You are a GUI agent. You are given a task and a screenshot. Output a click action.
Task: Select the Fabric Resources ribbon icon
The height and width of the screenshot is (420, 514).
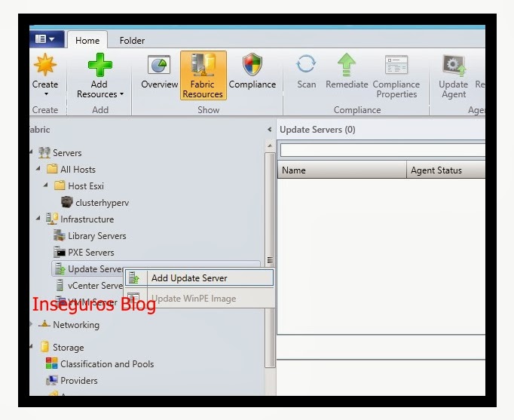click(x=203, y=66)
